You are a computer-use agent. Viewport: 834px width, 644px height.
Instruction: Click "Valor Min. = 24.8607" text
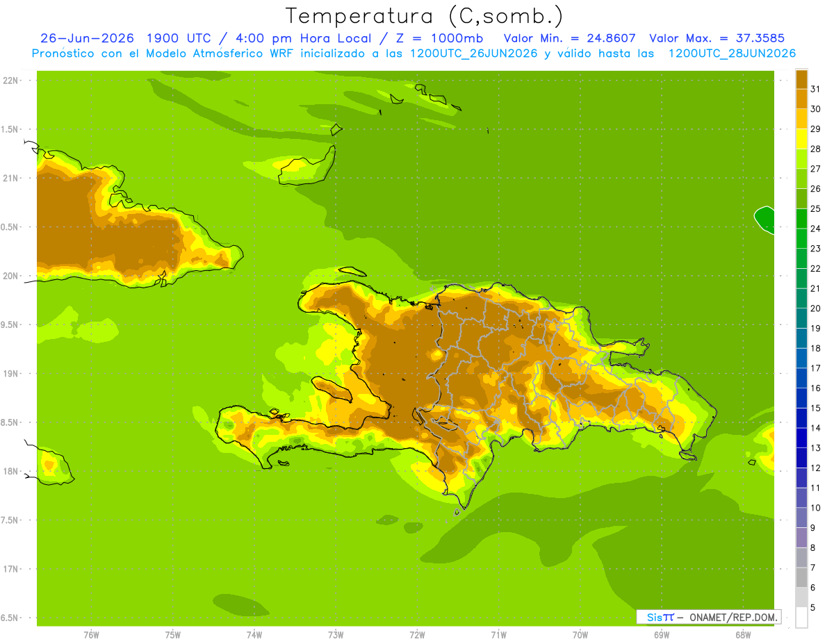pos(569,38)
